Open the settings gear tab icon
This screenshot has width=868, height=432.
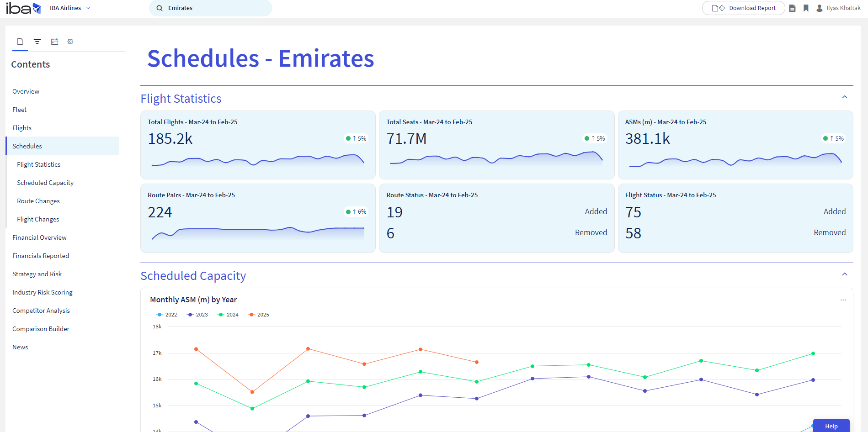(70, 42)
